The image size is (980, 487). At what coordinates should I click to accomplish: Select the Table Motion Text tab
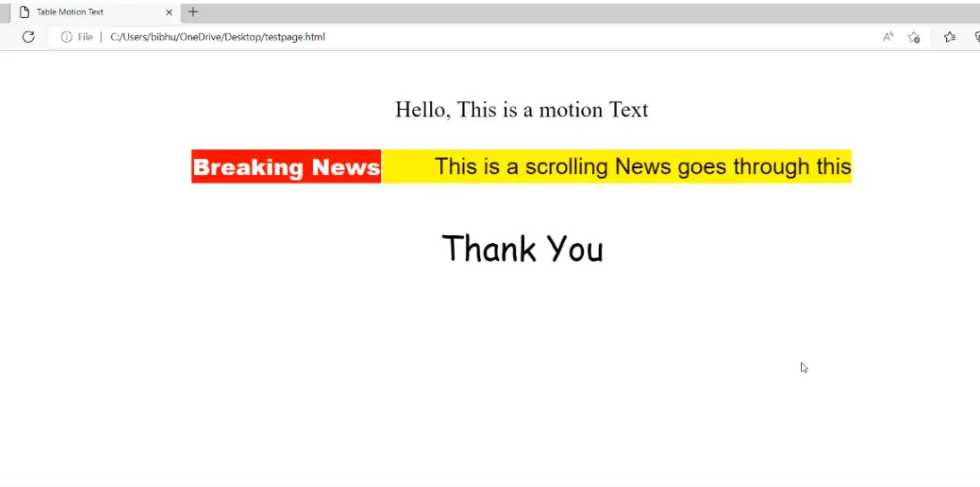(x=96, y=12)
